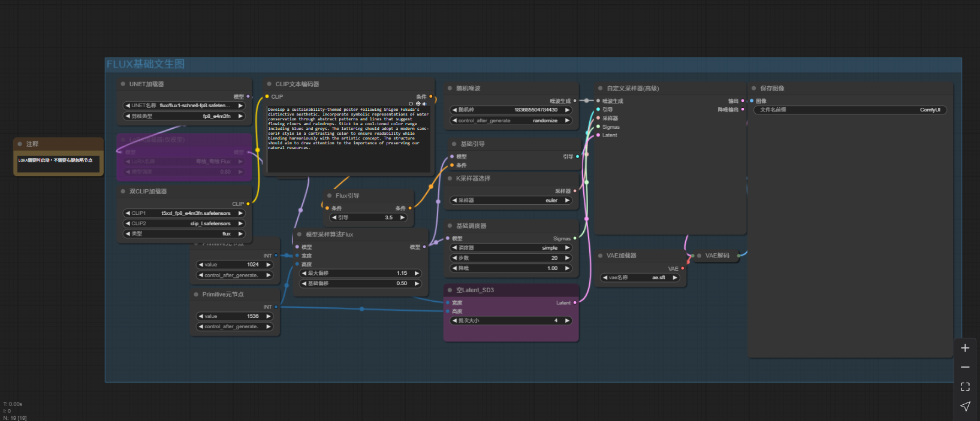The width and height of the screenshot is (980, 421).
Task: Open the 采样器 dropdown set to euler
Action: 511,201
